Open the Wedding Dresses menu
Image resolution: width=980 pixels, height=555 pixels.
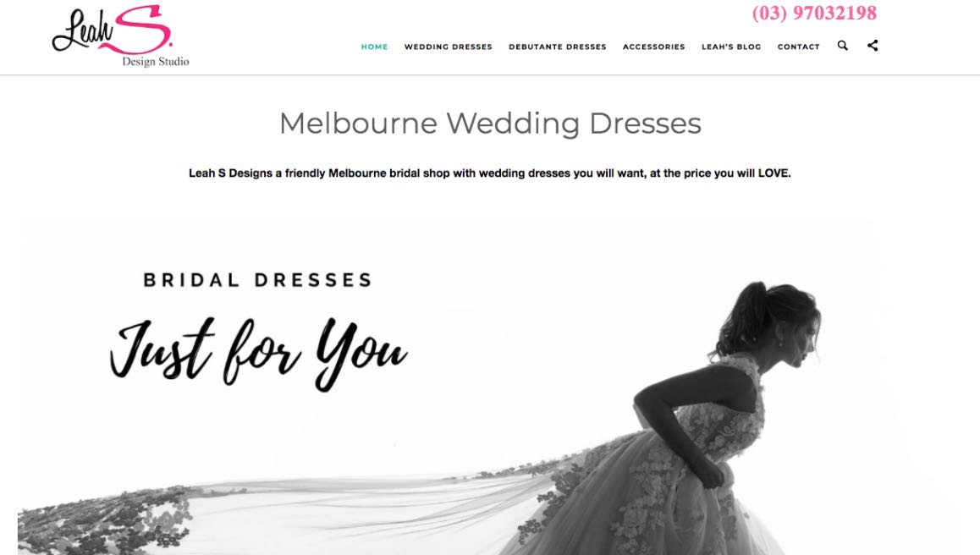(x=449, y=47)
